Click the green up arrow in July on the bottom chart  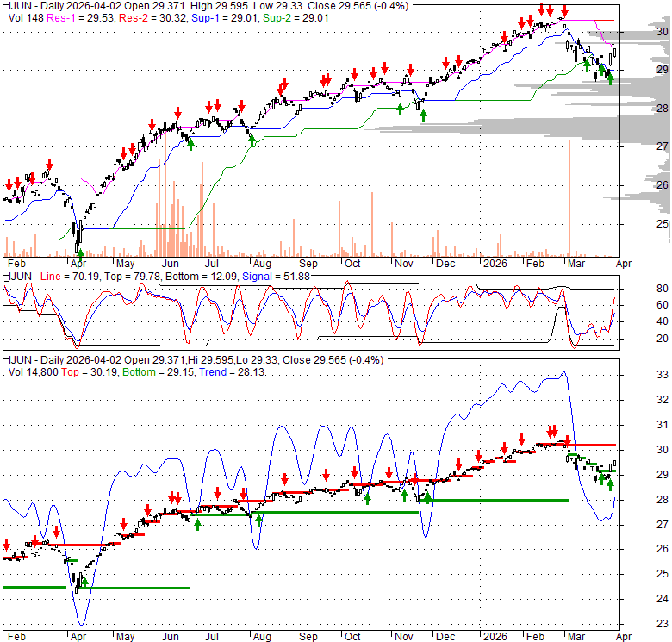(x=197, y=523)
